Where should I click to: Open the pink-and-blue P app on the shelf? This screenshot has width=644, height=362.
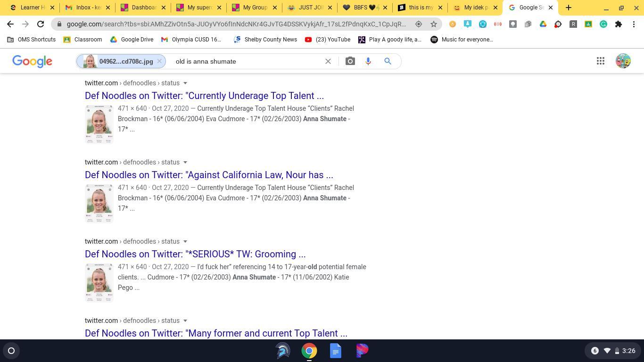click(362, 351)
